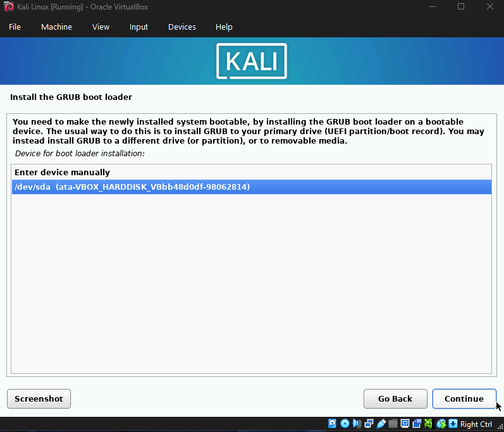Click the hard disk activity status icon
Image resolution: width=504 pixels, height=432 pixels.
click(x=333, y=424)
